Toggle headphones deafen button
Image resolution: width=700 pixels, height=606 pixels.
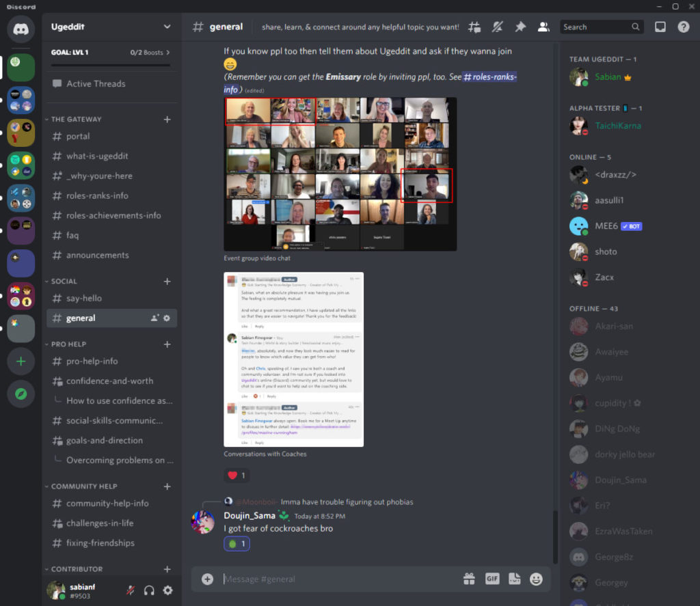point(149,590)
